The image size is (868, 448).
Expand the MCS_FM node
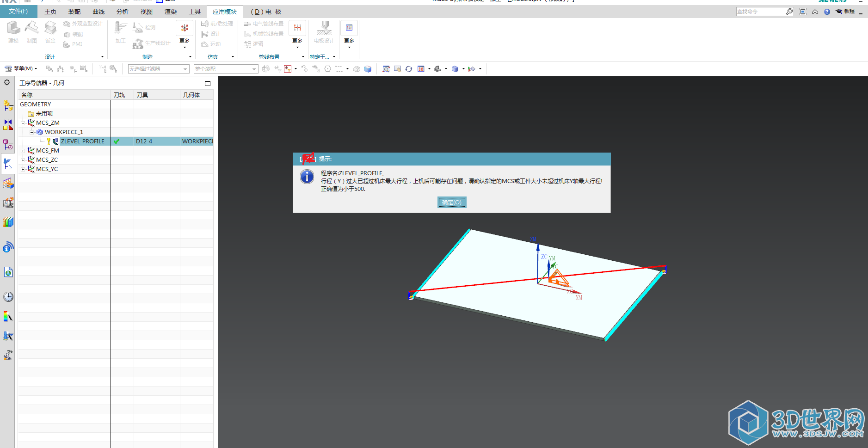(x=23, y=151)
